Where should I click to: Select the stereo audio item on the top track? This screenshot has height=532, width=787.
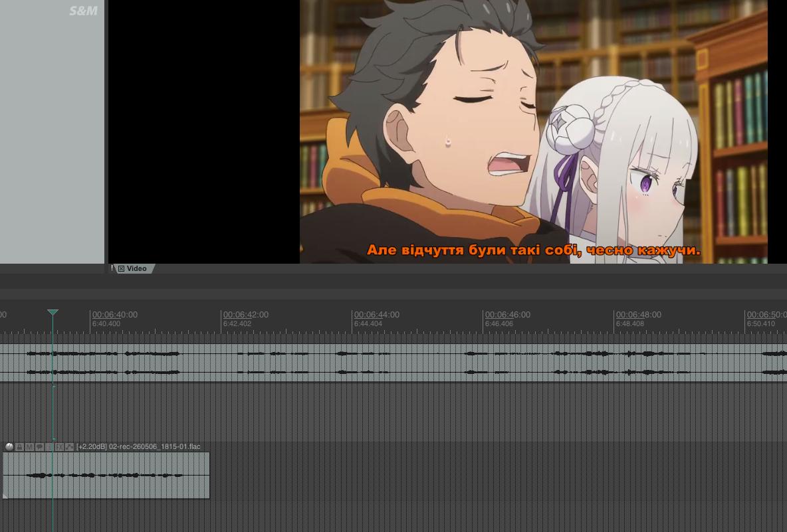[x=393, y=363]
